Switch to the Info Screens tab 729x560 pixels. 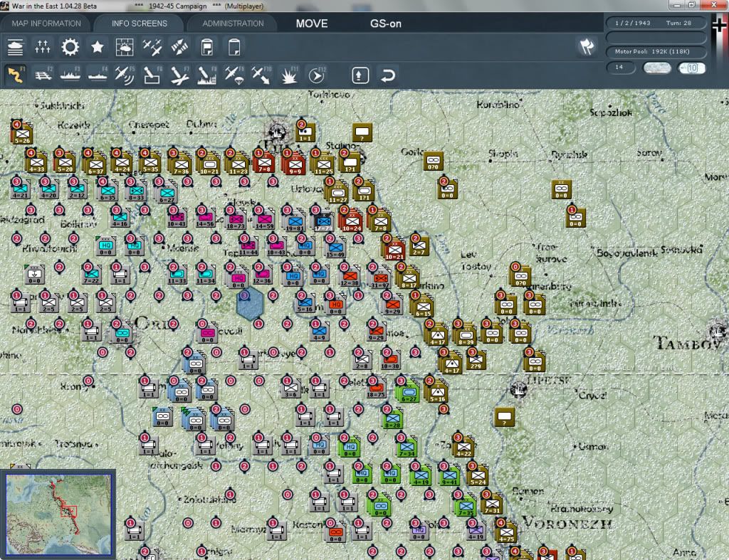pos(139,23)
